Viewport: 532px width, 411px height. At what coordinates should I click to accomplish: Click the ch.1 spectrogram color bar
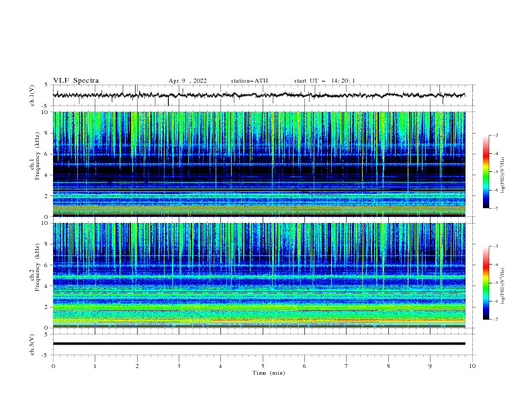click(486, 171)
